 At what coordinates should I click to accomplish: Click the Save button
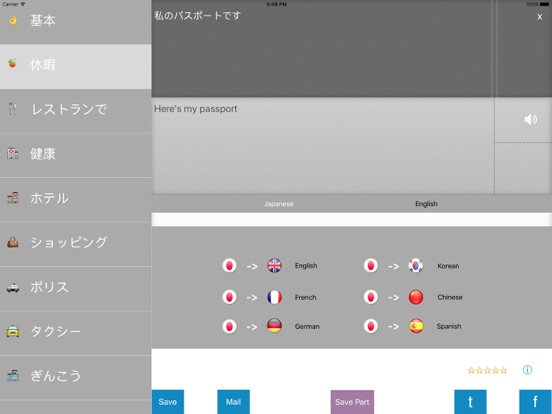click(168, 402)
